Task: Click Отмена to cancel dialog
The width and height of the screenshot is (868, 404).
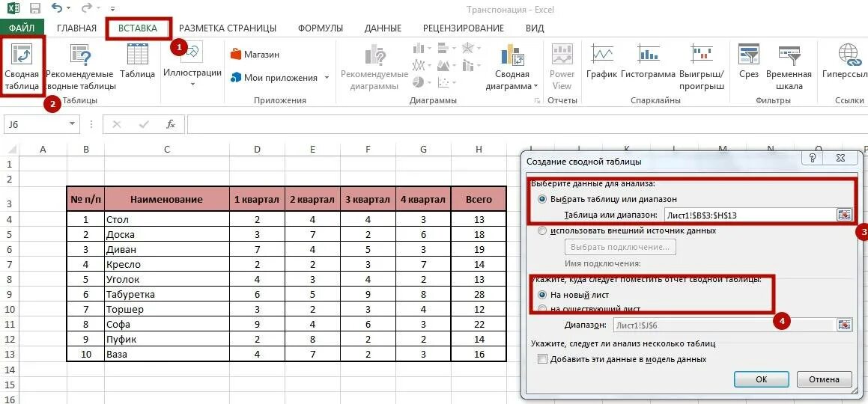Action: pos(824,379)
